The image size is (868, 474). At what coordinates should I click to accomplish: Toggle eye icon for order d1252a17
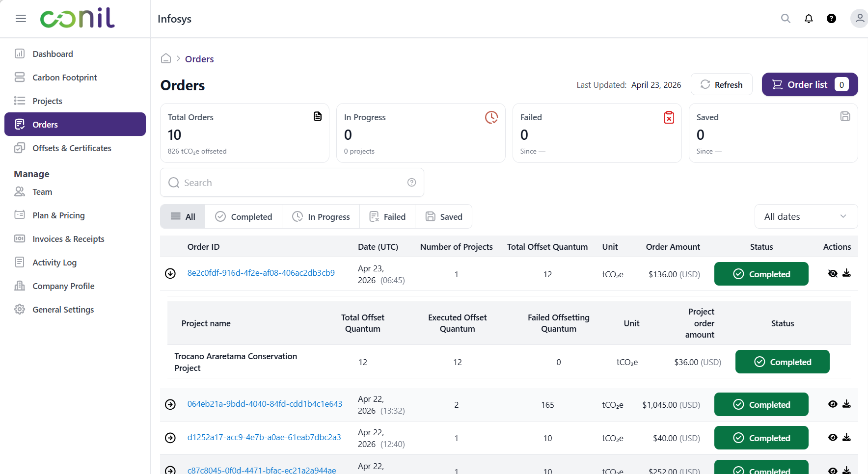tap(833, 437)
